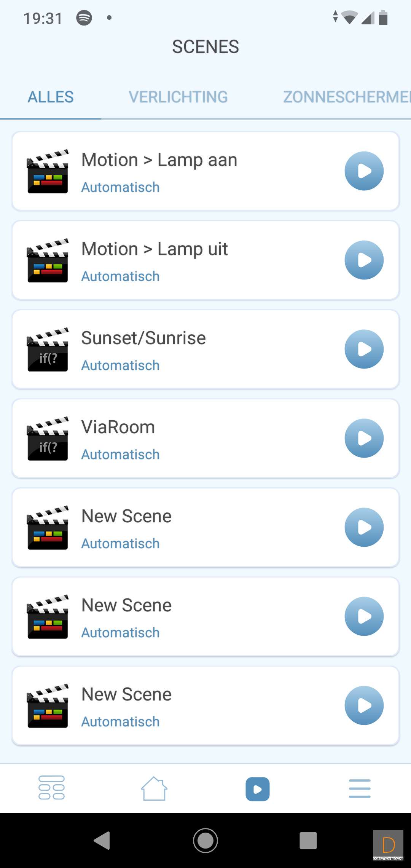
Task: Open the devices list tab icon
Action: 51,788
